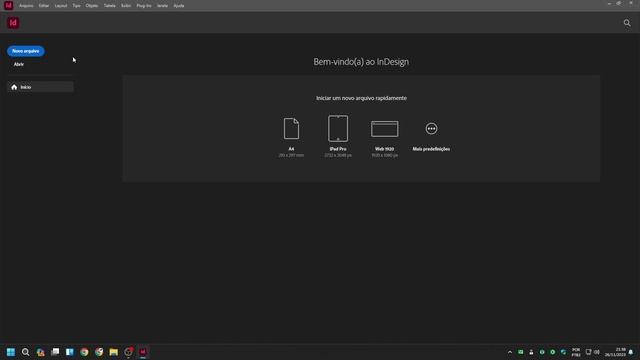This screenshot has width=640, height=360.
Task: Select the Início home item in sidebar
Action: click(40, 87)
